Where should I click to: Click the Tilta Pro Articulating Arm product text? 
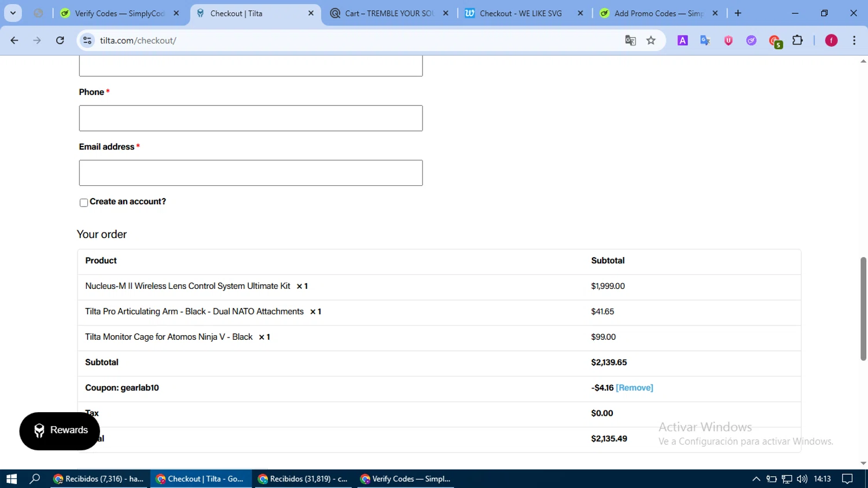[194, 311]
